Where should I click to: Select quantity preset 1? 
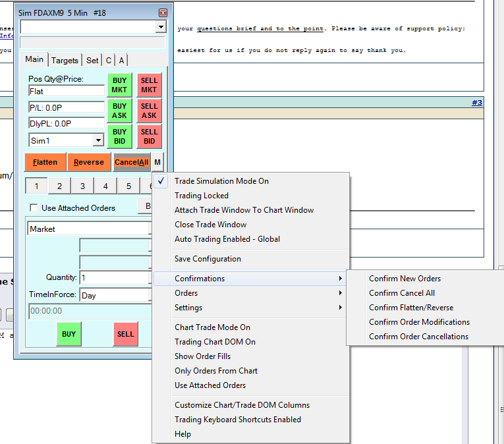tap(37, 186)
